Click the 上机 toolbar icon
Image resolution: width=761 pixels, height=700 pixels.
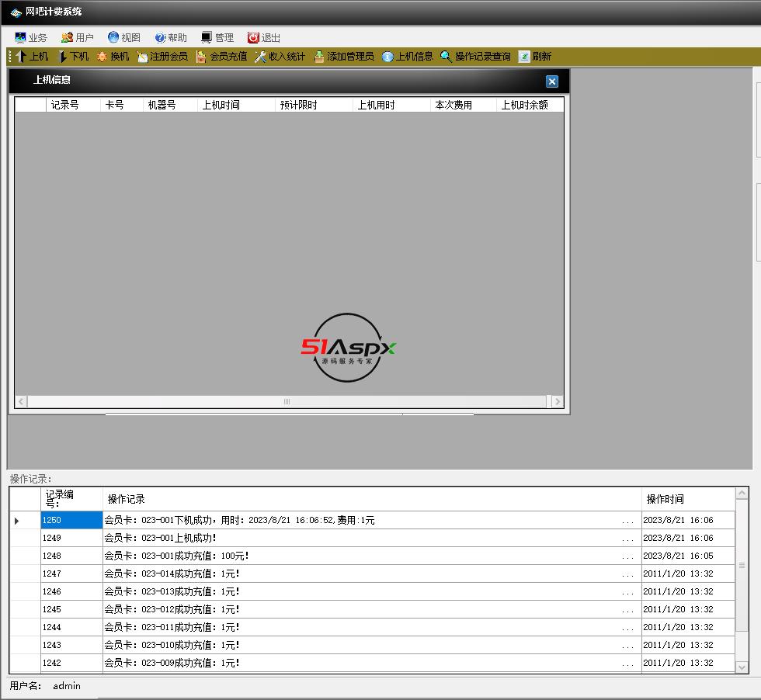[31, 57]
